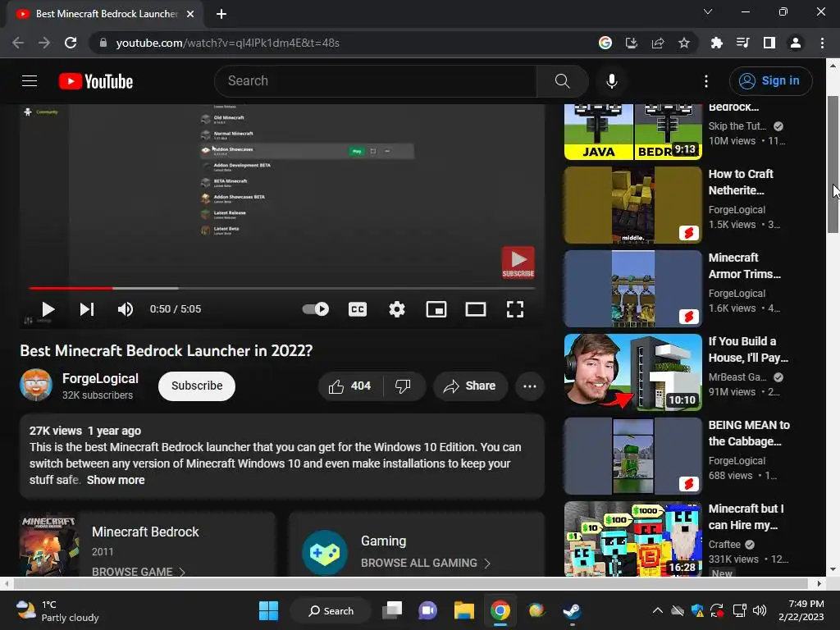Toggle Chrome side panel
This screenshot has width=840, height=630.
769,43
